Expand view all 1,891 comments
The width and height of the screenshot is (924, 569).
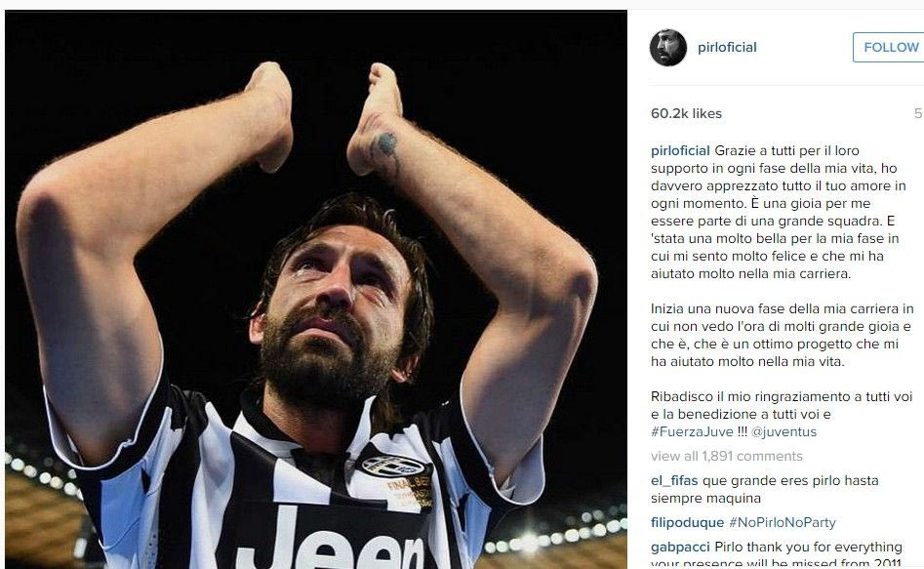pos(727,457)
